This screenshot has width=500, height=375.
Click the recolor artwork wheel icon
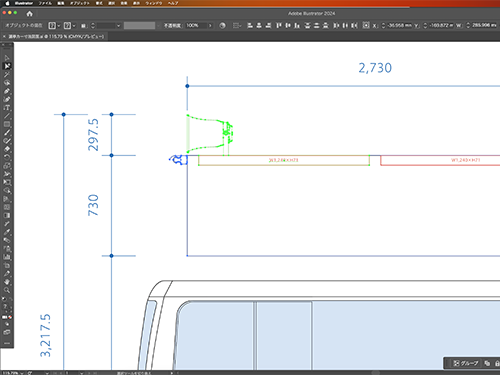(x=222, y=25)
